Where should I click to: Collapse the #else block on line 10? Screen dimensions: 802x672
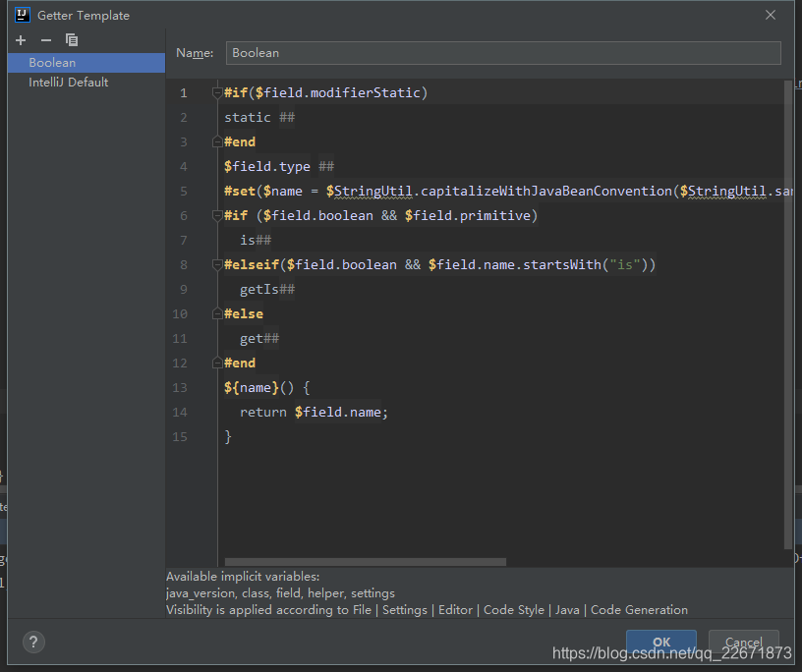[x=217, y=312]
